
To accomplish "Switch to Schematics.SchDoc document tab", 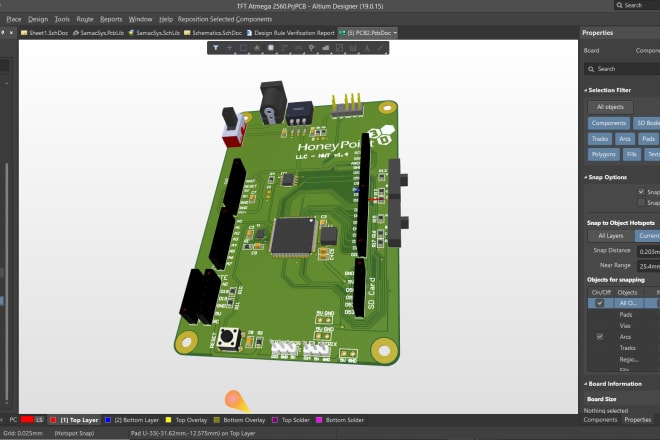I will click(x=213, y=32).
